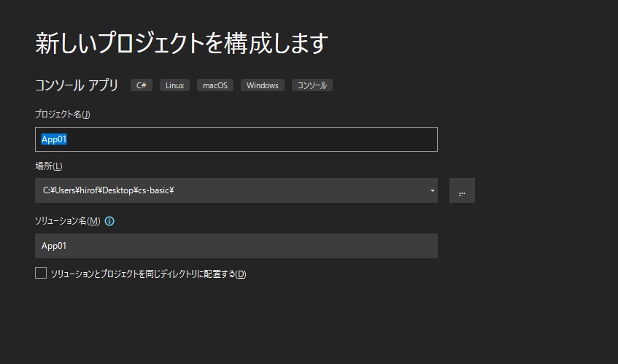This screenshot has width=618, height=364.
Task: Click the コンソール project type tag
Action: (312, 85)
